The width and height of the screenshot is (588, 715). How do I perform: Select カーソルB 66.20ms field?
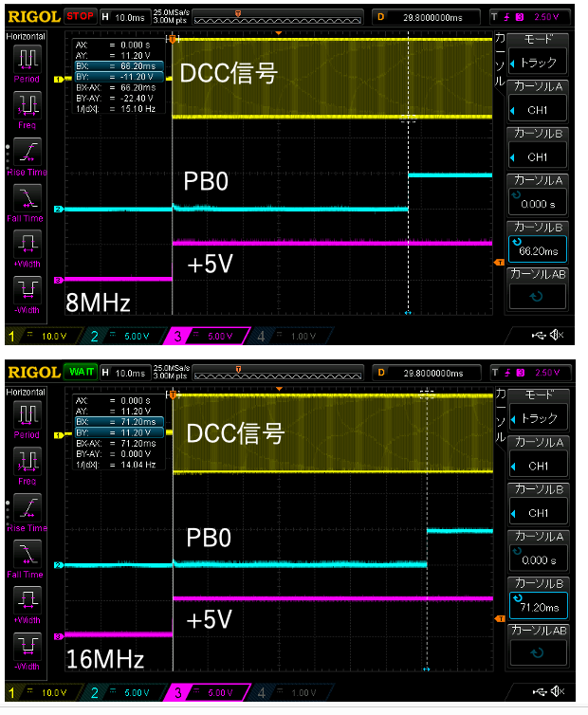pyautogui.click(x=538, y=249)
